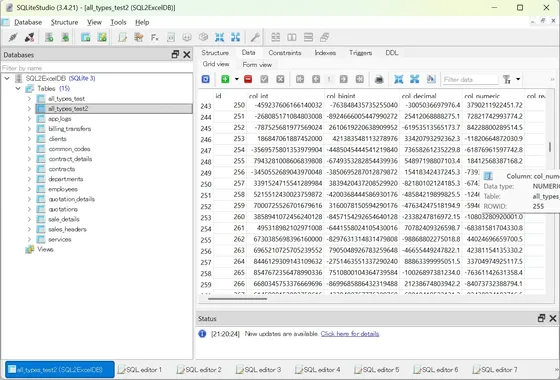560x380 pixels.
Task: Click the col_bigint column header
Action: 361,96
